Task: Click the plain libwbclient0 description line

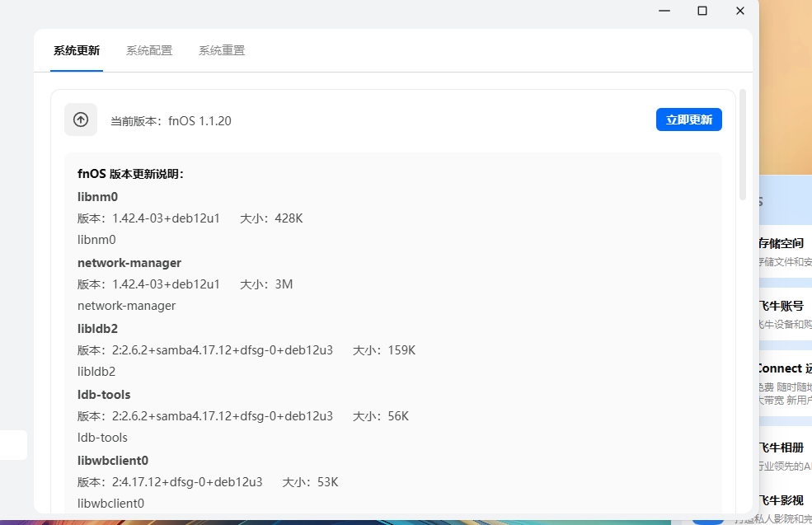Action: pyautogui.click(x=110, y=504)
